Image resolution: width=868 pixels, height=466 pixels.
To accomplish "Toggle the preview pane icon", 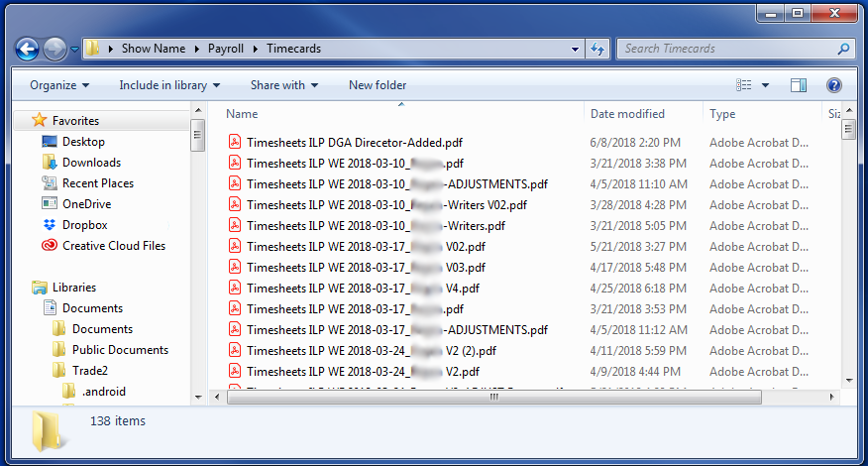I will pyautogui.click(x=799, y=85).
